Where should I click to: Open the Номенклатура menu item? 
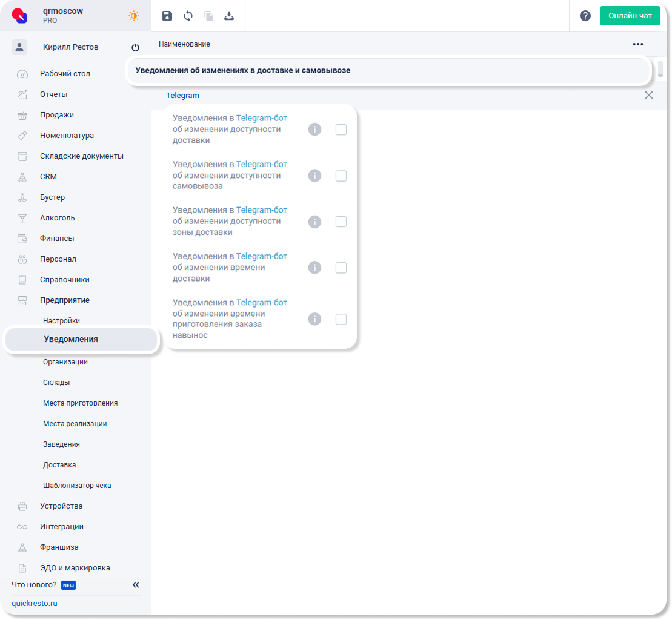(x=67, y=136)
